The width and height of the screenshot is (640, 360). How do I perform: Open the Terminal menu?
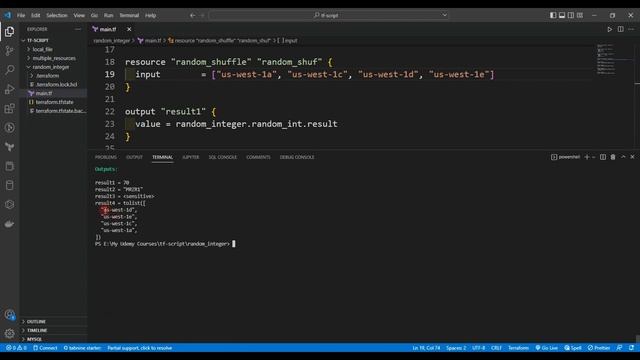click(x=129, y=16)
